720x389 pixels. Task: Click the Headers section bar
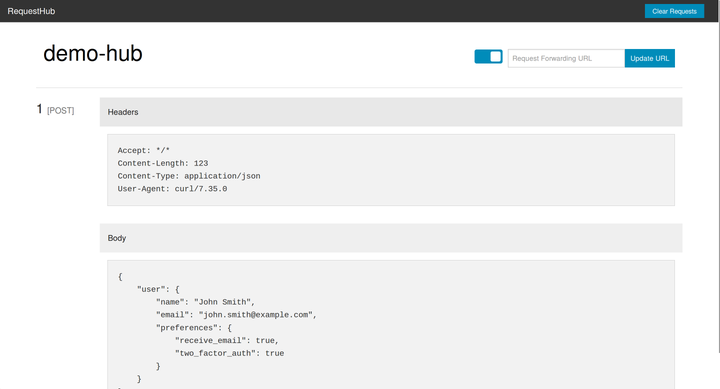[391, 112]
